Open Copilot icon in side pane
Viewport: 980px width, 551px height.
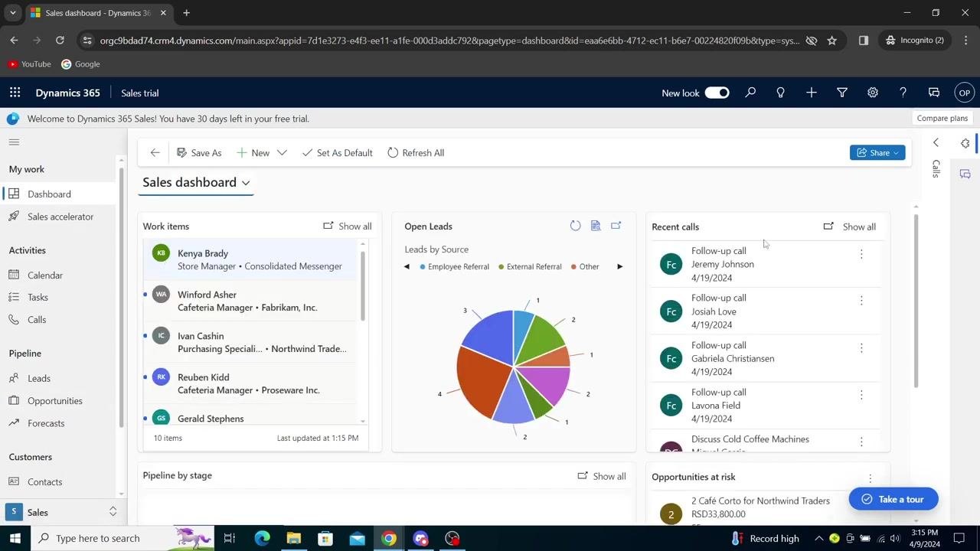point(965,143)
